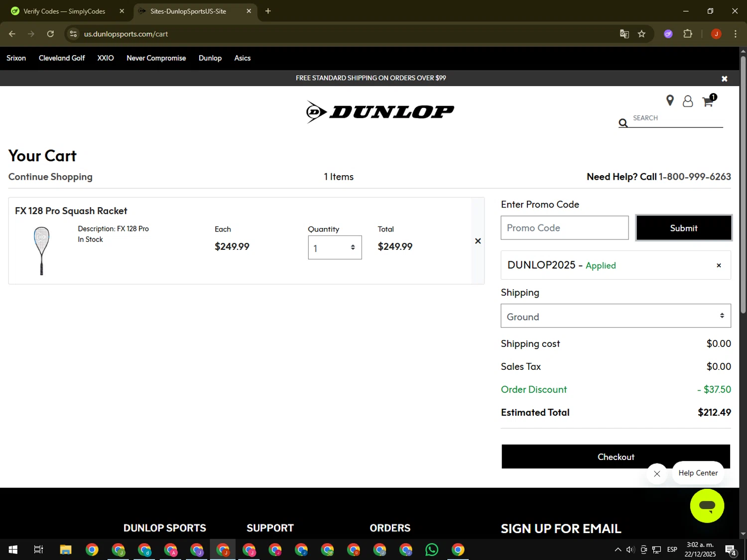Open a new browser tab
This screenshot has width=747, height=560.
[268, 11]
